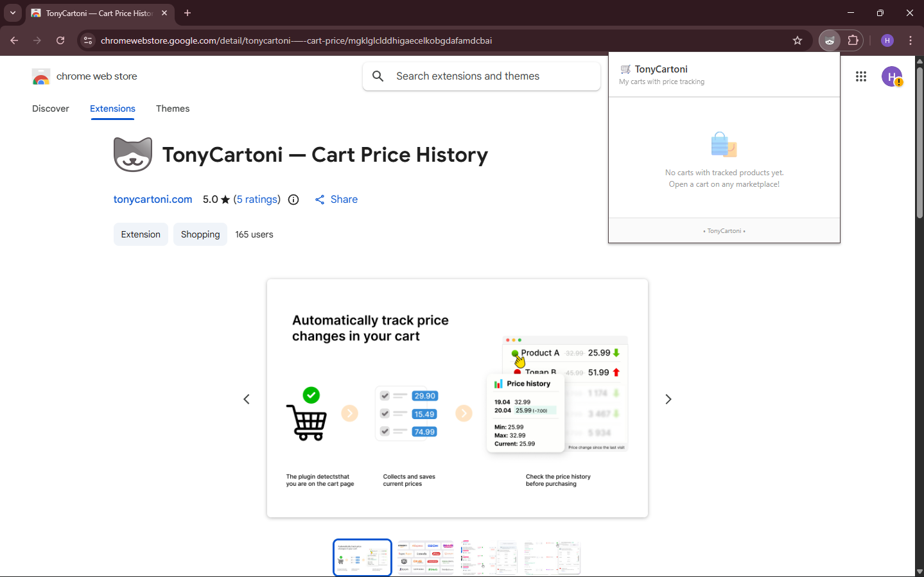The image size is (924, 577).
Task: Open the Chrome three-dot menu
Action: click(x=911, y=40)
